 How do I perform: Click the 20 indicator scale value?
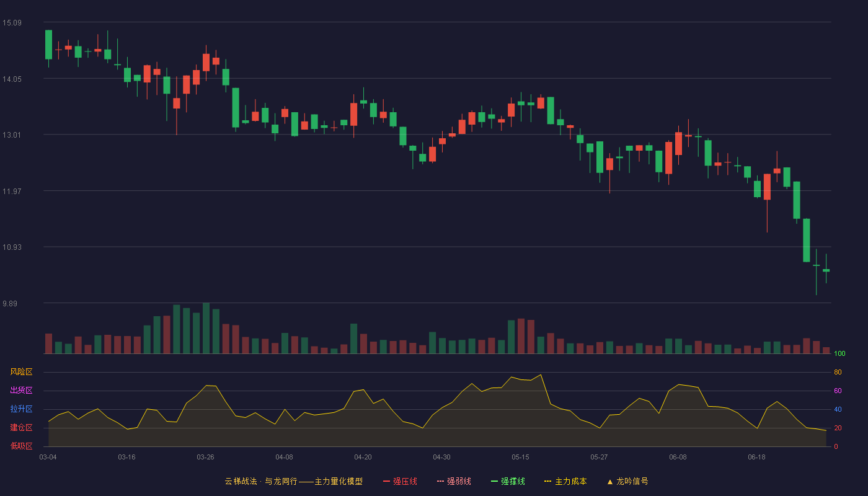tap(838, 428)
